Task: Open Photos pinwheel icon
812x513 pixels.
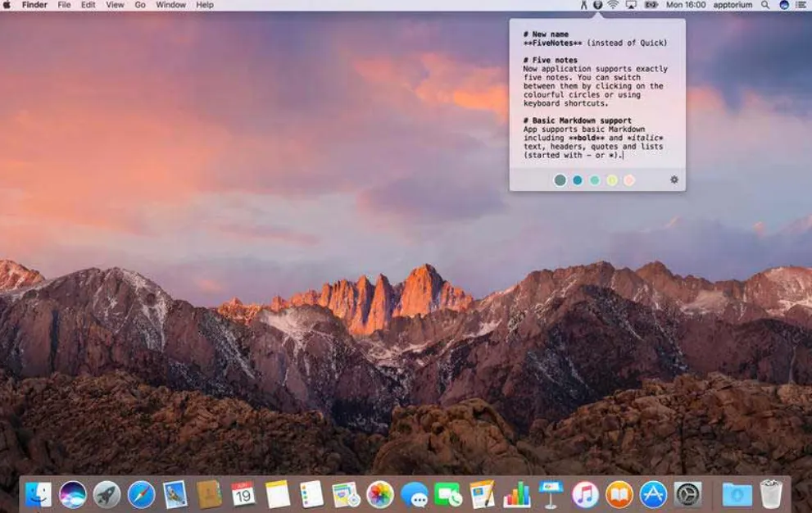Action: pos(380,494)
